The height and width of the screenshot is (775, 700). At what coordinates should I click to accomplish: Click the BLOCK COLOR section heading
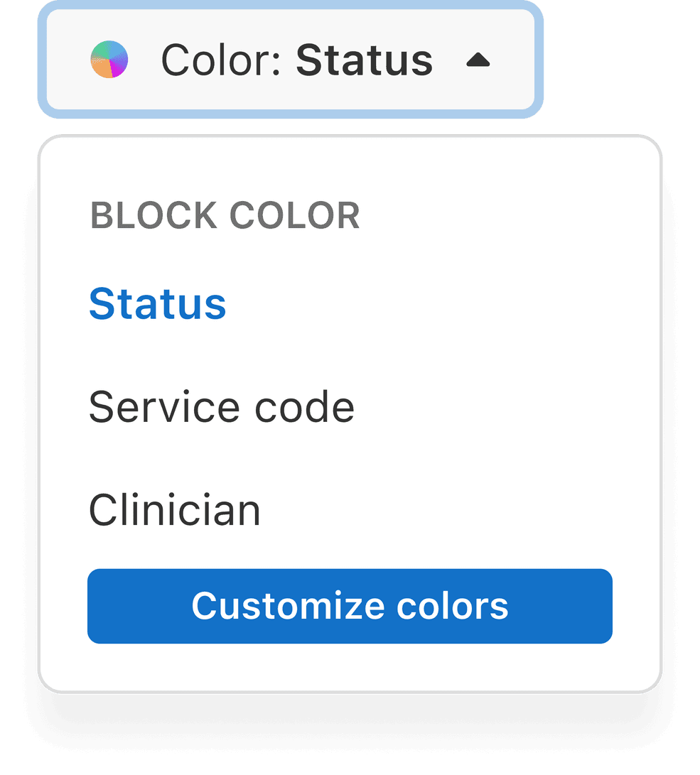[225, 215]
